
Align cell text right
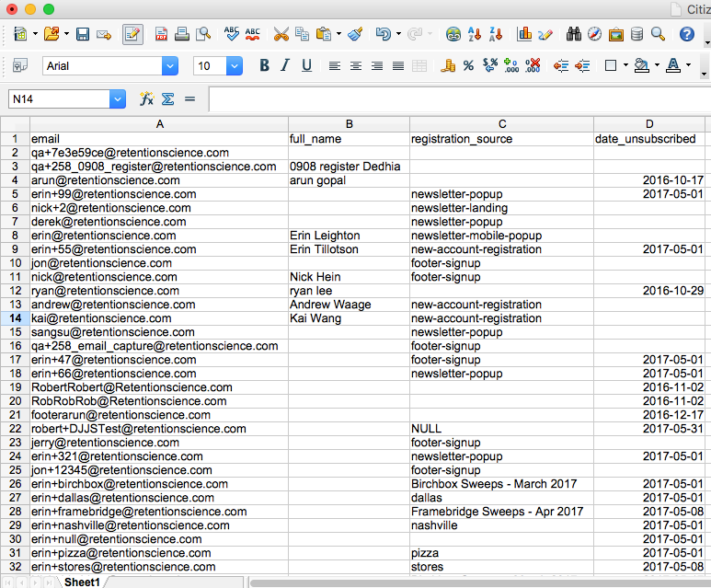(377, 66)
